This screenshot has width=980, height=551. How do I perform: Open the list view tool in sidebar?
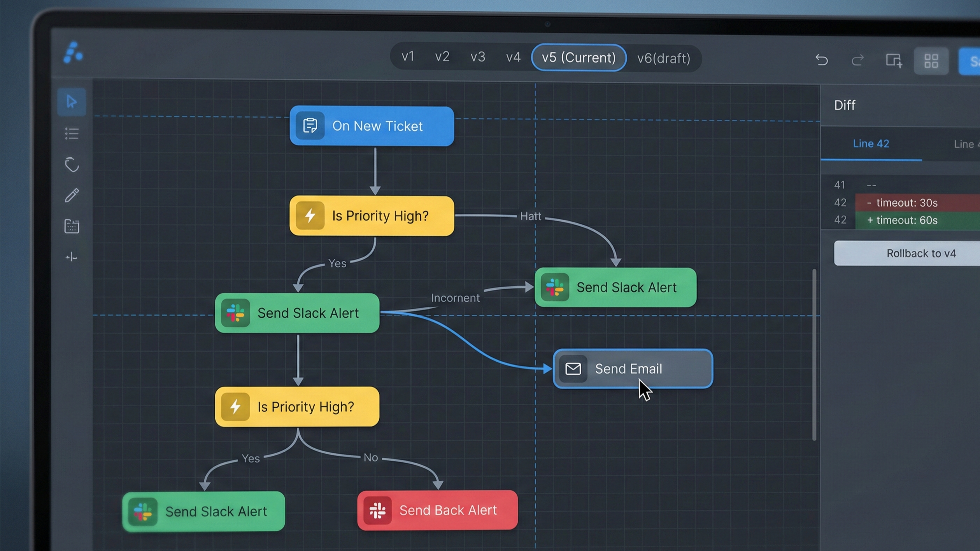point(72,134)
